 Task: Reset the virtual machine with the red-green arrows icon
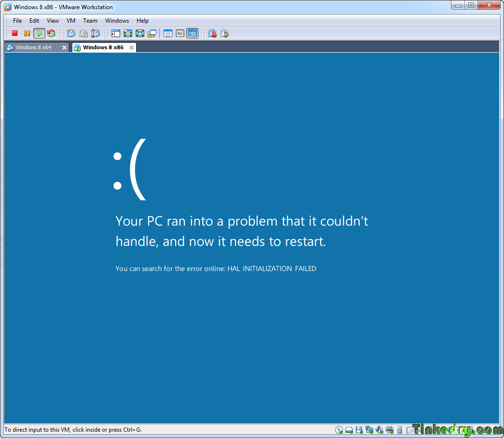(x=51, y=33)
